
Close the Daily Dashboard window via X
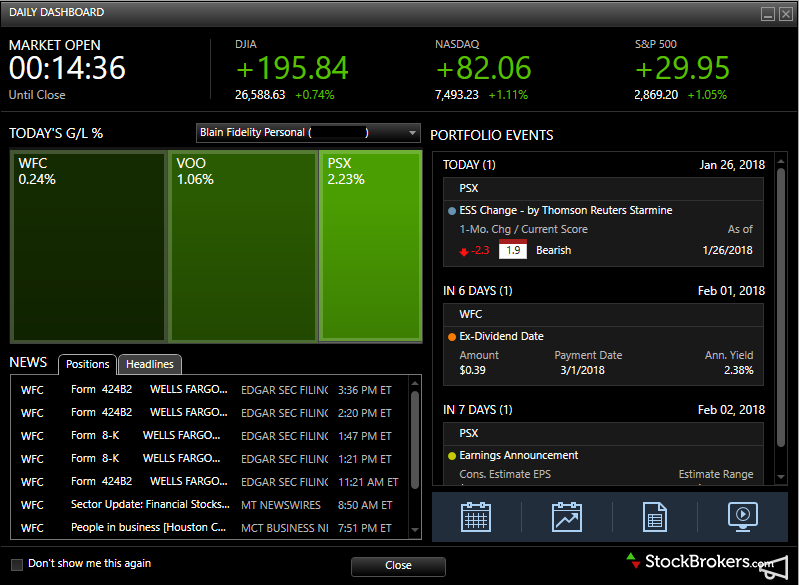[786, 14]
